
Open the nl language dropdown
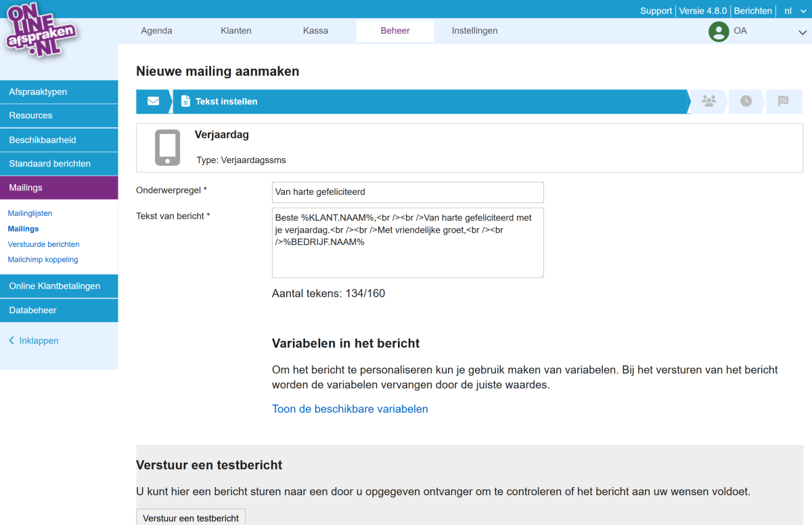(x=794, y=11)
